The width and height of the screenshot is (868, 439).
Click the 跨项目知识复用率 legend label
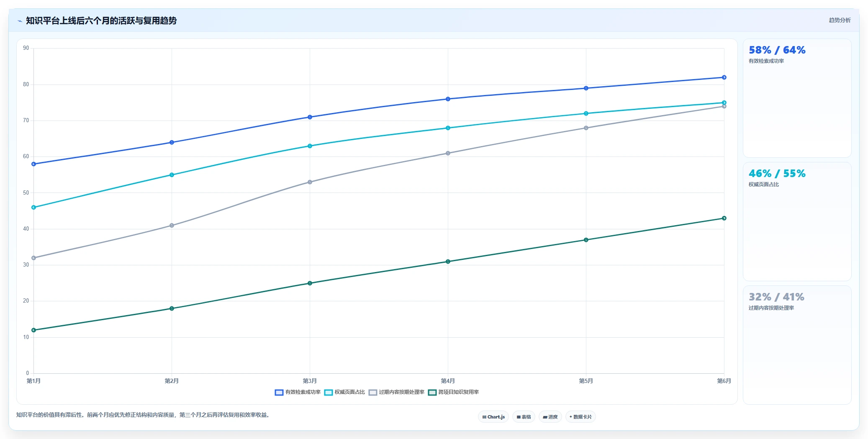(x=459, y=392)
